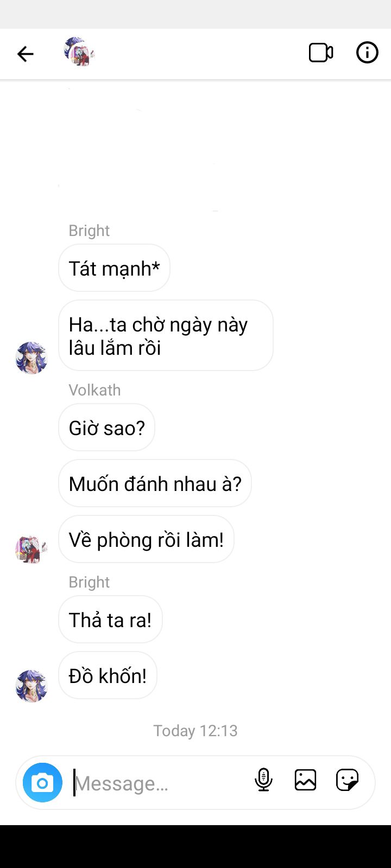Image resolution: width=391 pixels, height=868 pixels.
Task: Open conversation info details
Action: pyautogui.click(x=367, y=53)
